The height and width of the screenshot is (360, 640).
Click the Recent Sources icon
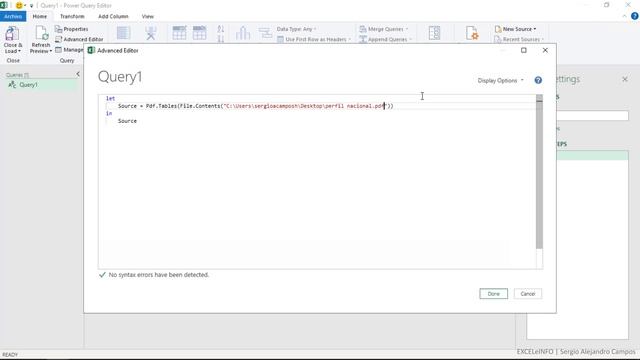pyautogui.click(x=498, y=39)
